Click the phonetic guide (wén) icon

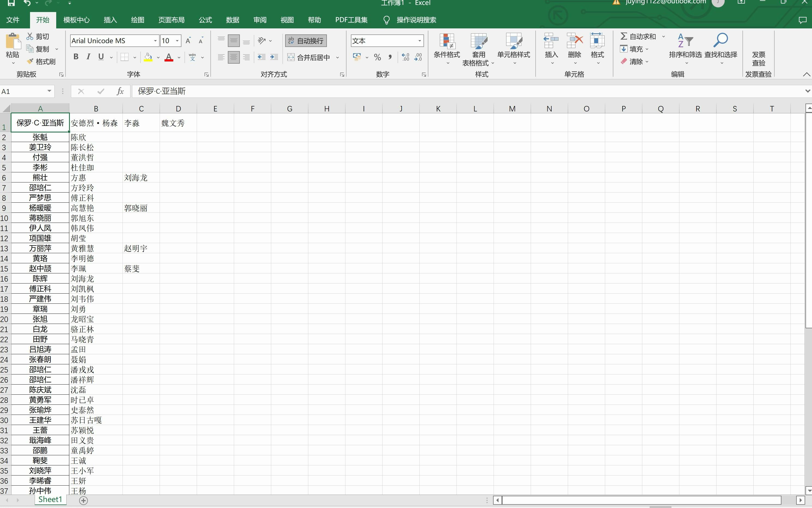193,57
